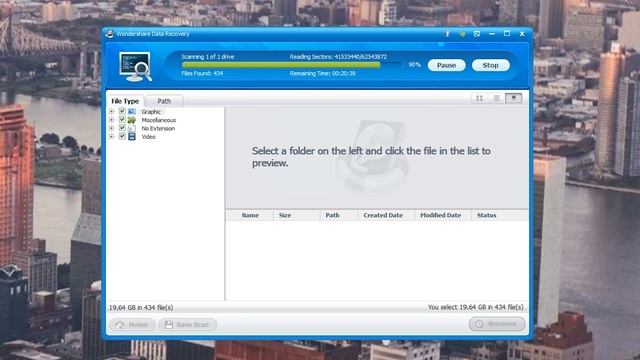Click the Wondershare app logo icon
The width and height of the screenshot is (640, 360).
pyautogui.click(x=109, y=34)
